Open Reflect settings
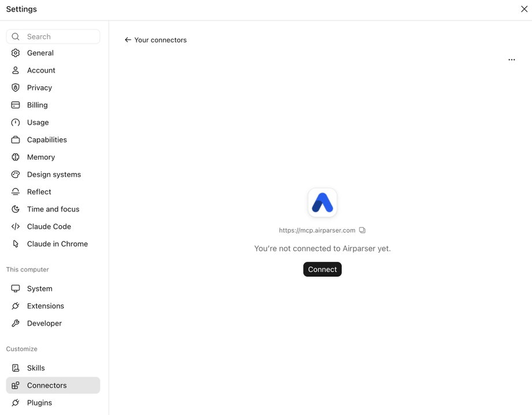This screenshot has width=532, height=415. (x=53, y=192)
